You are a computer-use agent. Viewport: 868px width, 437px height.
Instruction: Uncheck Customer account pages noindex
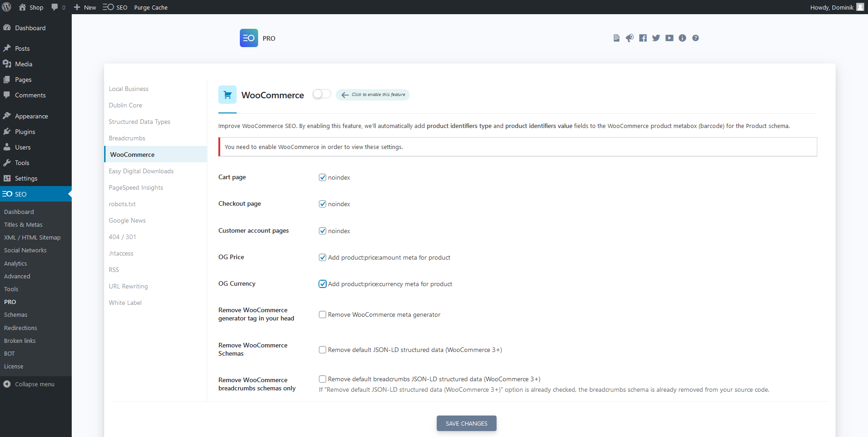click(x=323, y=231)
